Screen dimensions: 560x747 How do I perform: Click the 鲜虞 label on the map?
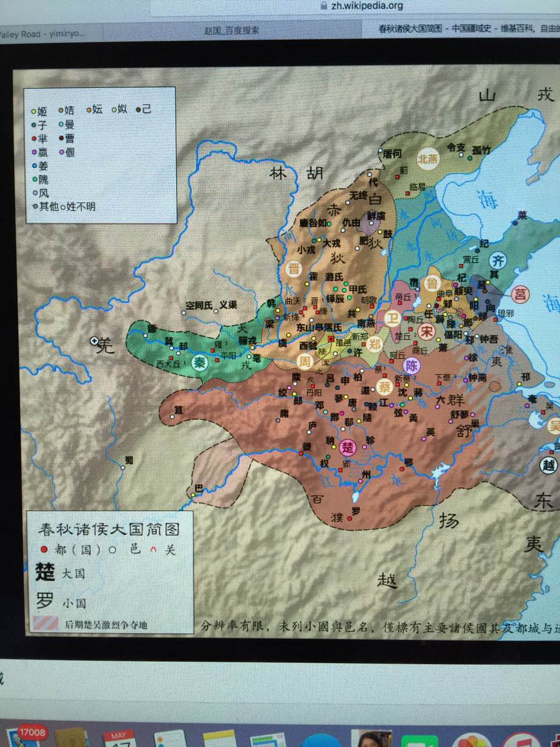pos(376,216)
